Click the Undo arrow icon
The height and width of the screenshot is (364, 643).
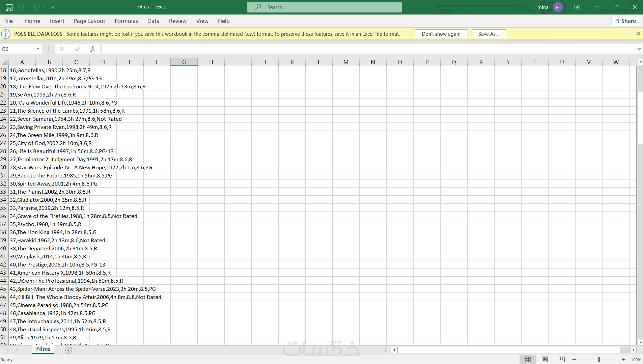(21, 7)
